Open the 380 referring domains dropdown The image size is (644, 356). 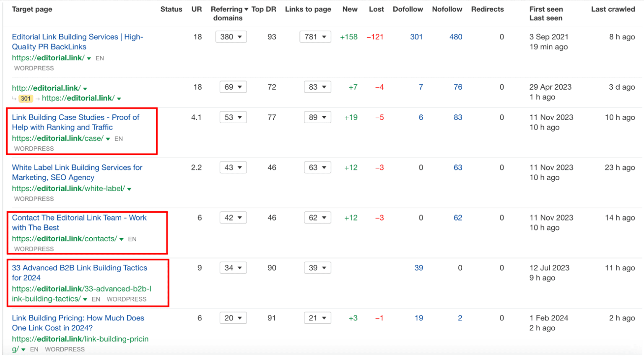click(231, 37)
